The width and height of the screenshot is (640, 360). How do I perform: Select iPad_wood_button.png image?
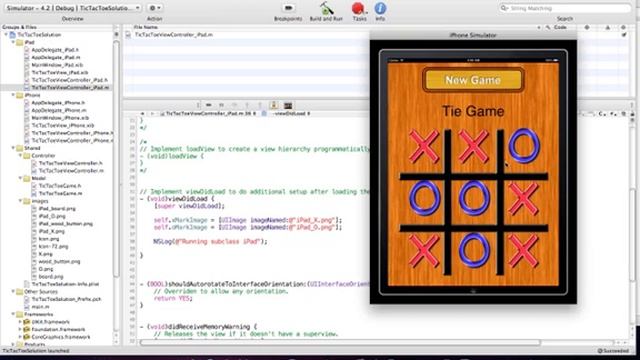tap(66, 224)
